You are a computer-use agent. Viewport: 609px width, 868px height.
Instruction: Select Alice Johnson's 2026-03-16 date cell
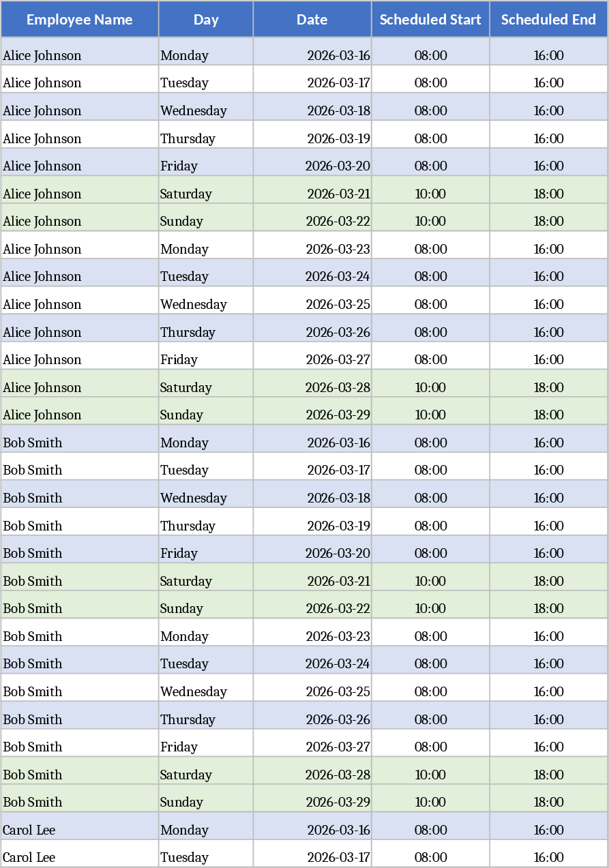(x=313, y=55)
